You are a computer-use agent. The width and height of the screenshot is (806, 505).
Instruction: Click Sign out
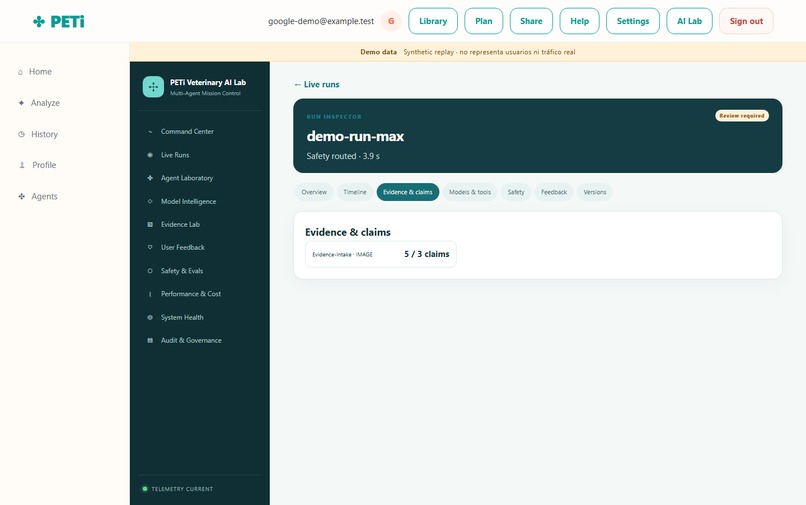tap(746, 21)
